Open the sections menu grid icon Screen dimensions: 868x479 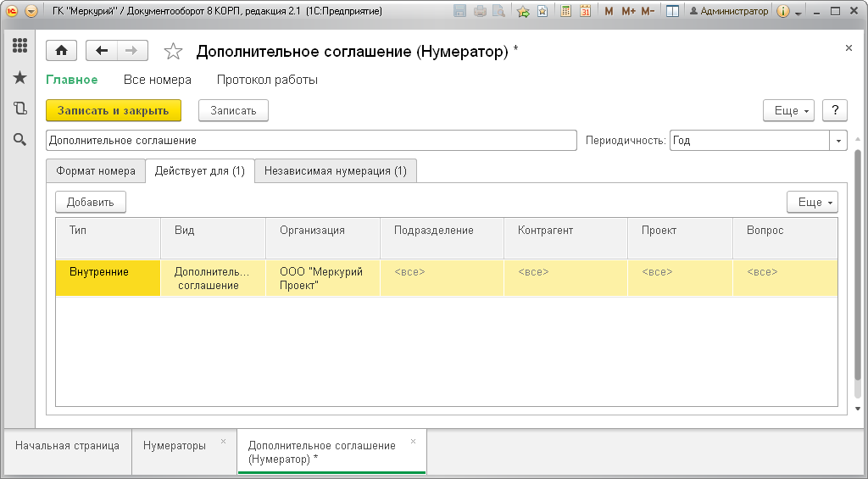[x=20, y=46]
